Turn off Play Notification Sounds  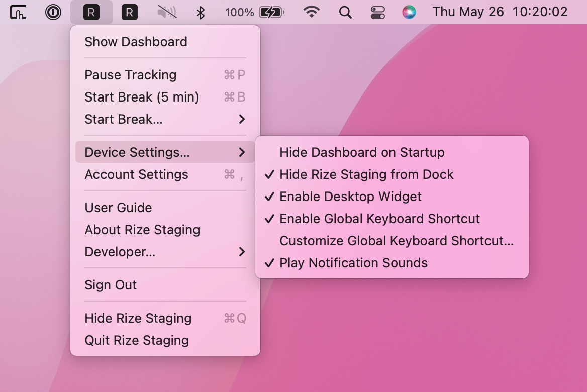tap(392, 263)
